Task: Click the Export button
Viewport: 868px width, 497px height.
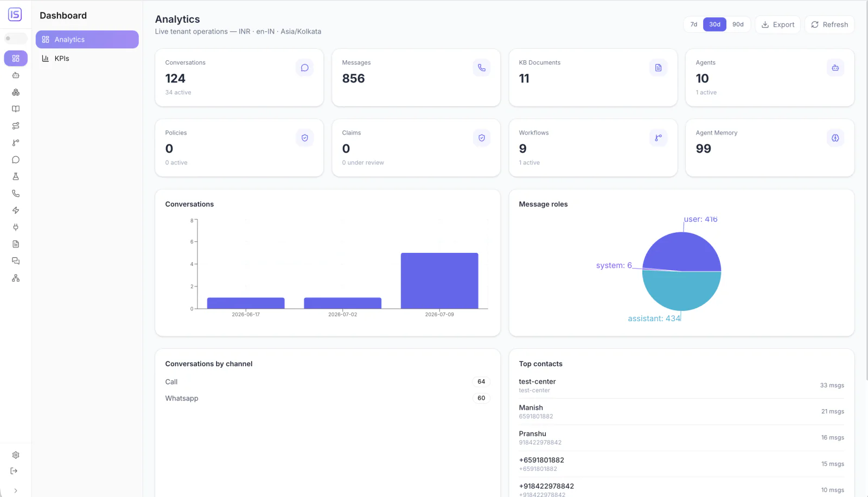Action: point(778,24)
